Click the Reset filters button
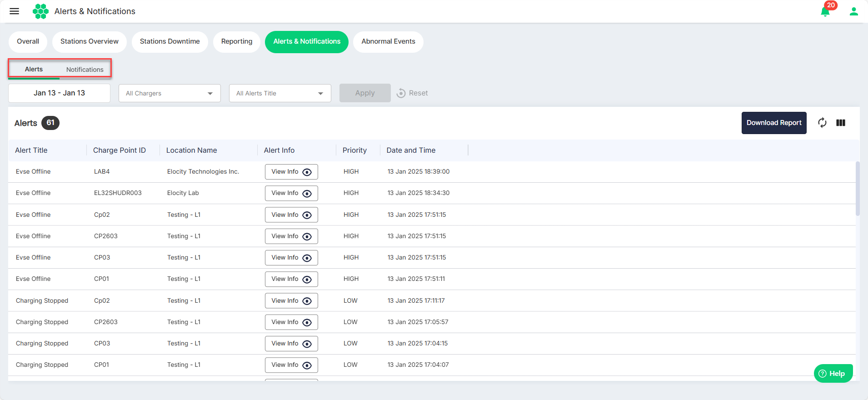 tap(412, 93)
